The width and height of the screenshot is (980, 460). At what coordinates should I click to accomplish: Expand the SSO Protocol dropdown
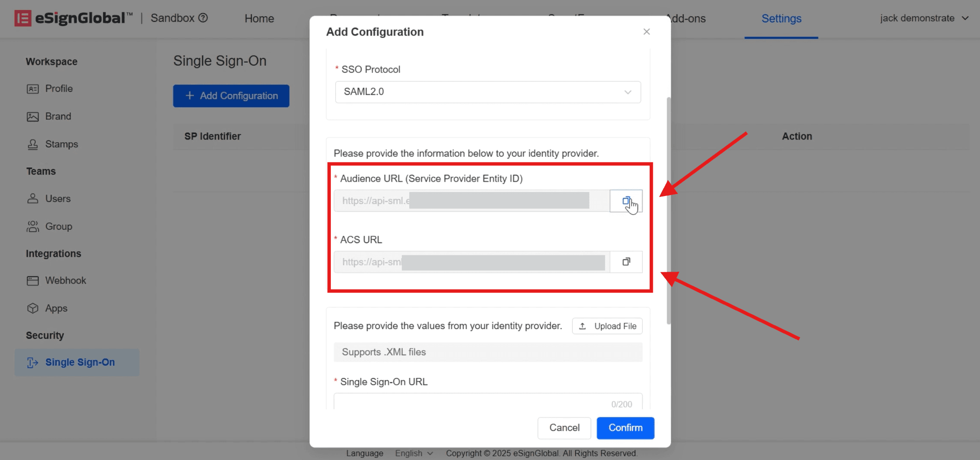[488, 92]
